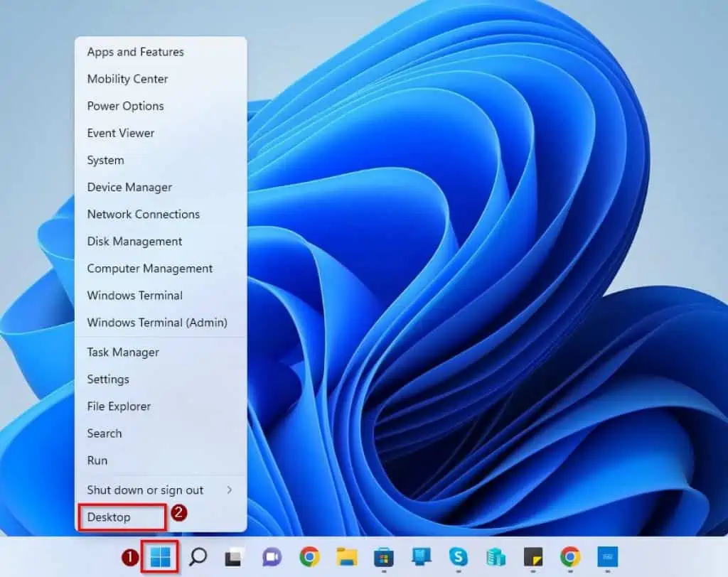Launch Microsoft Store from taskbar
This screenshot has width=728, height=577.
pyautogui.click(x=384, y=557)
